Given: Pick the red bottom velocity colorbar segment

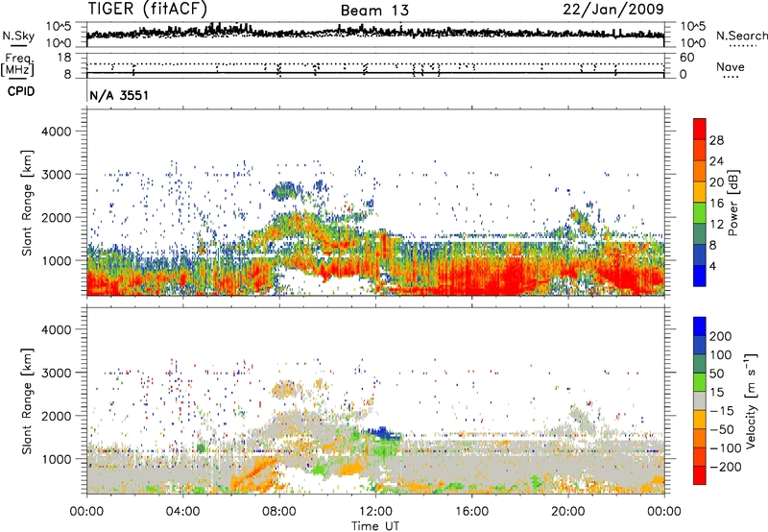Looking at the screenshot, I should point(700,475).
